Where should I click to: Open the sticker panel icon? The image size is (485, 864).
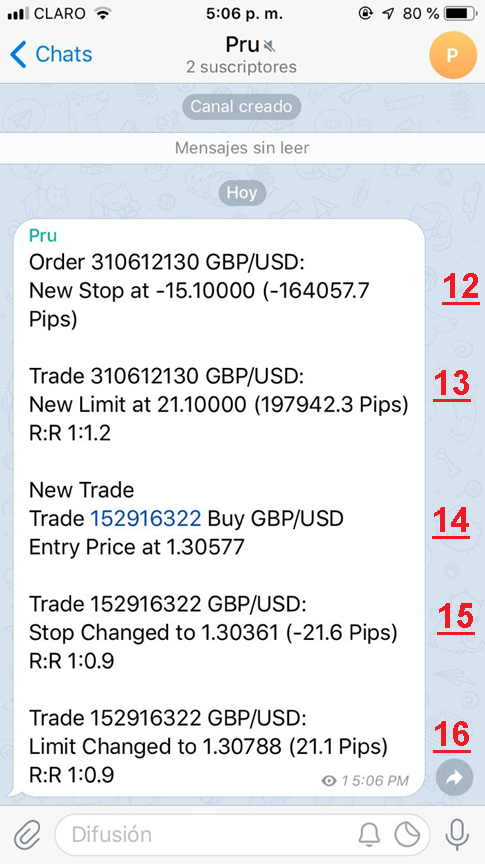408,835
